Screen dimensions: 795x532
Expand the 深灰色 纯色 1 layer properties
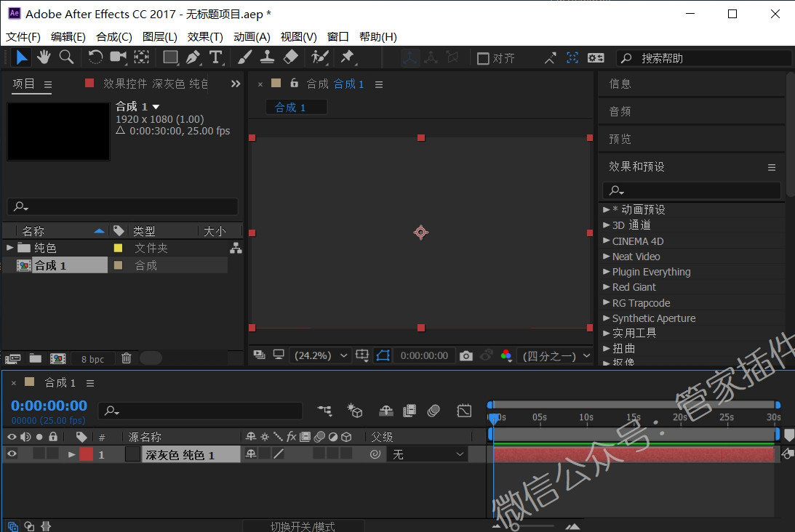point(71,454)
